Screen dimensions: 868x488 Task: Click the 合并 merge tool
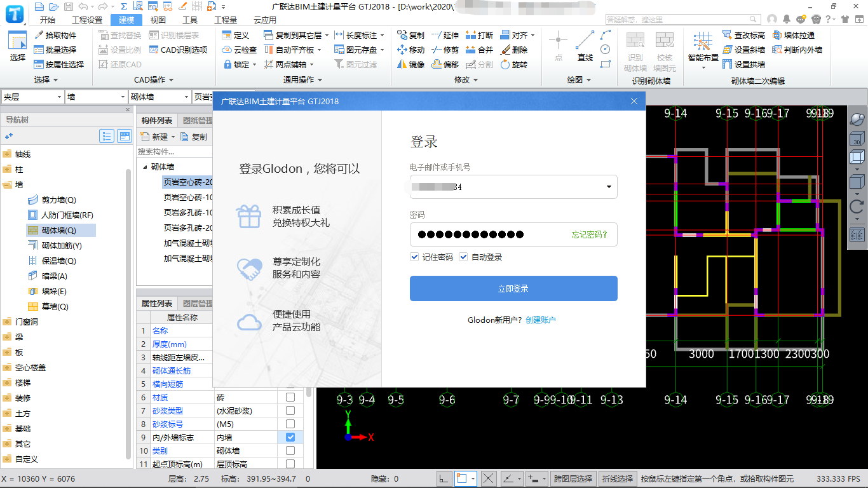tap(479, 50)
